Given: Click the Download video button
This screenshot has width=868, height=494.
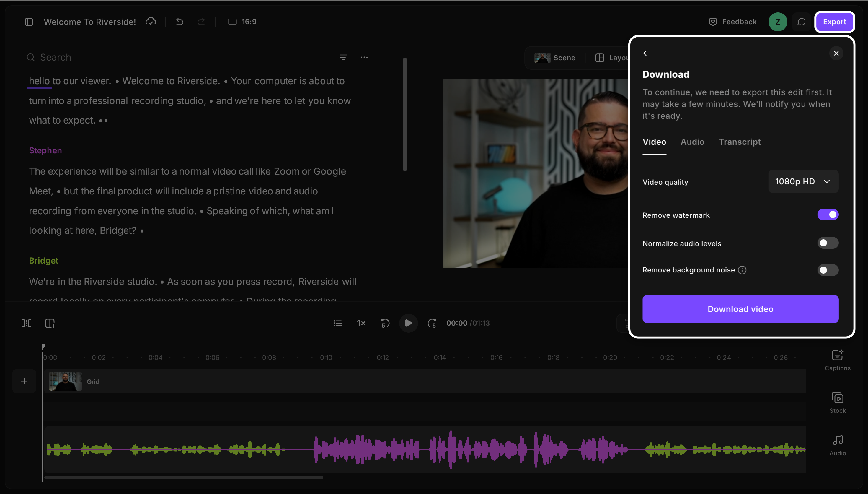Looking at the screenshot, I should click(740, 309).
